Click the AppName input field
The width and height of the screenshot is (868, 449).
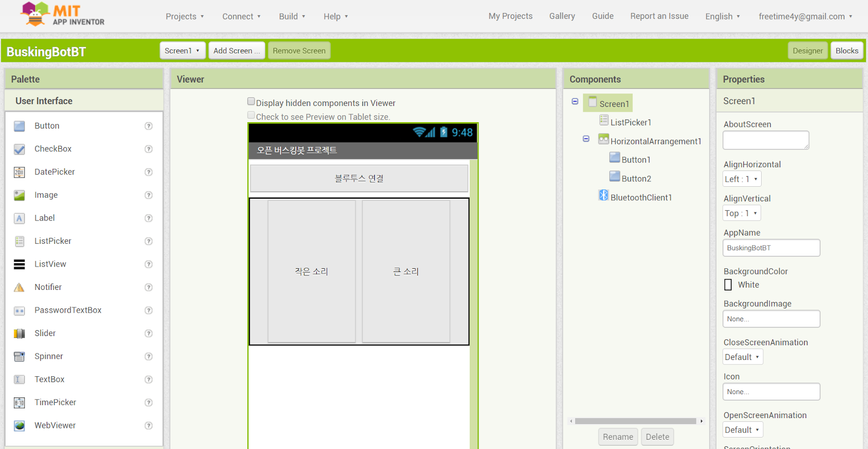click(x=771, y=248)
